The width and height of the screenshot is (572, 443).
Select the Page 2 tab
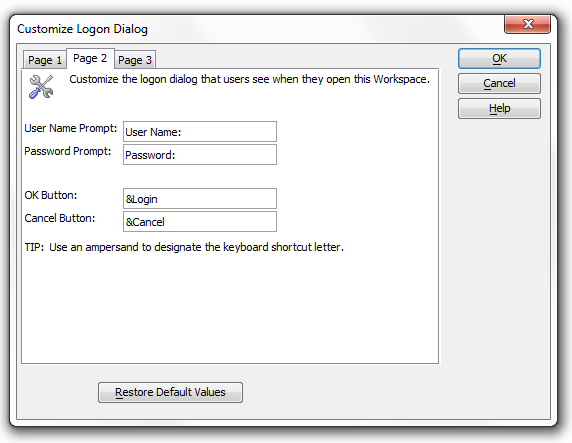tap(90, 58)
